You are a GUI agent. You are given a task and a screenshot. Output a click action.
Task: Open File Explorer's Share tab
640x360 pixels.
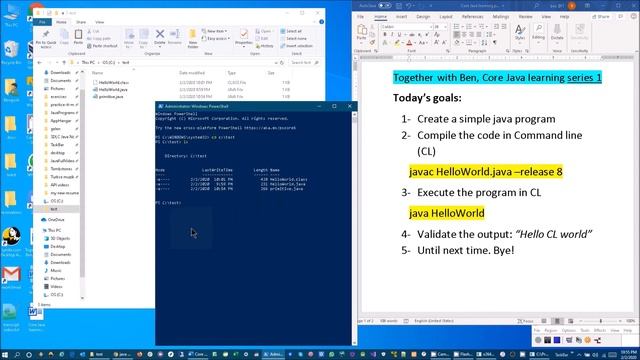coord(81,22)
